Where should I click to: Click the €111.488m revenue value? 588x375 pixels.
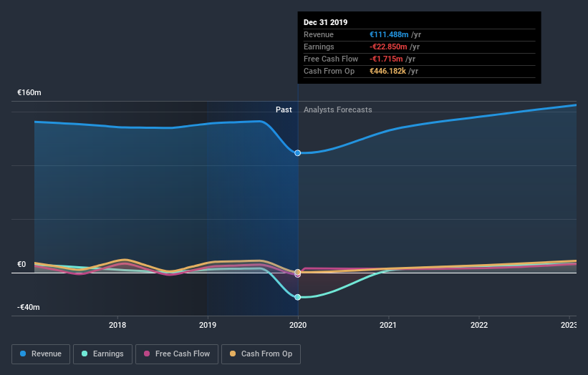point(389,34)
